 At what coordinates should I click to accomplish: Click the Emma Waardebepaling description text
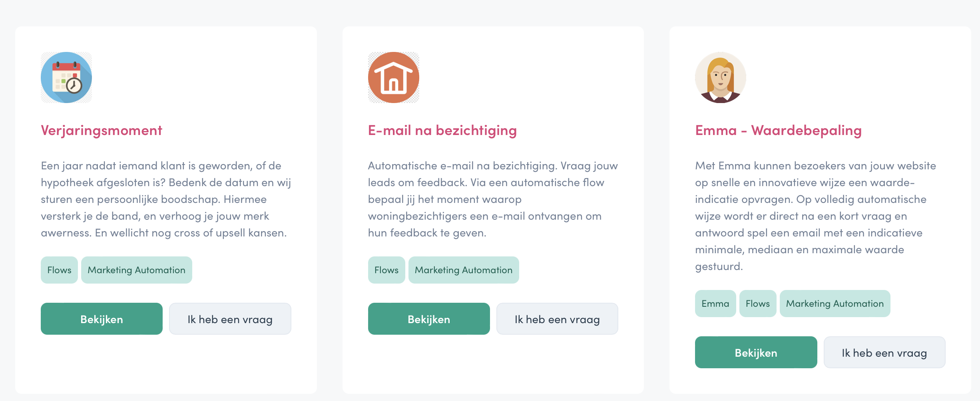(815, 216)
